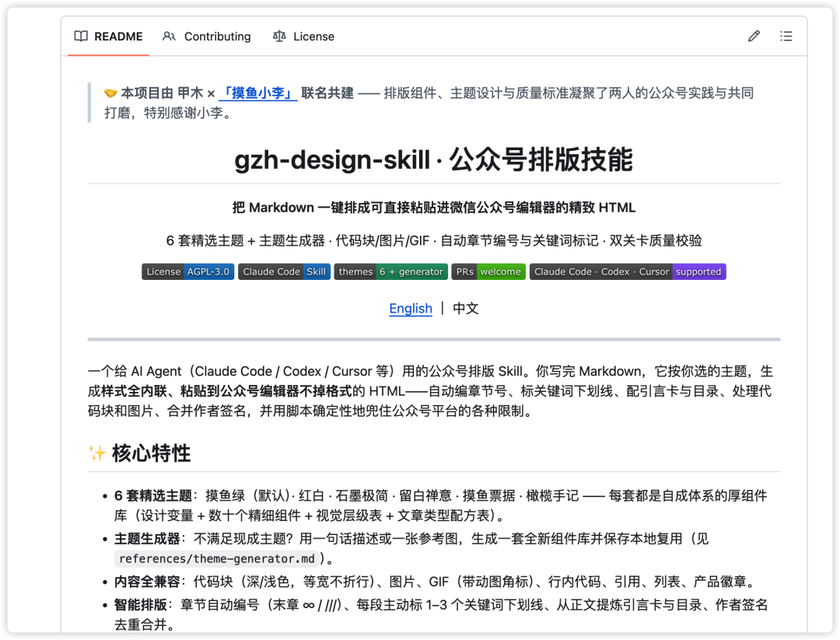Click the references/theme-generator.md code text
The width and height of the screenshot is (840, 640).
tap(217, 559)
